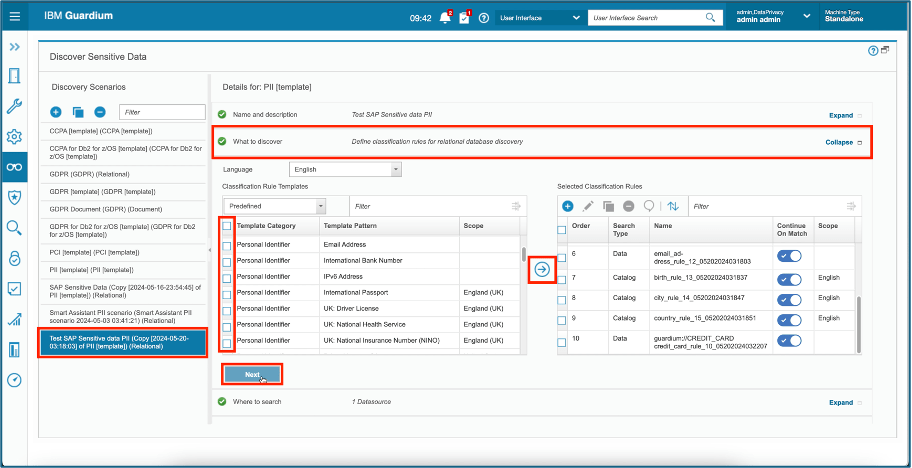
Task: Delete the selected discovery scenario
Action: click(x=100, y=112)
